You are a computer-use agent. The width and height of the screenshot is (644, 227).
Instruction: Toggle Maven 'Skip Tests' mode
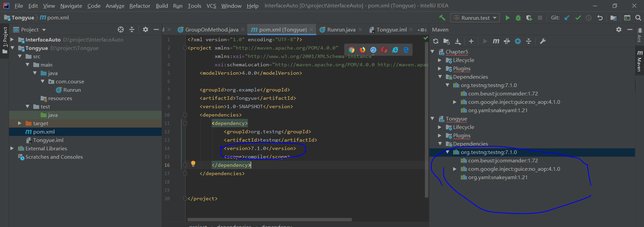[518, 41]
